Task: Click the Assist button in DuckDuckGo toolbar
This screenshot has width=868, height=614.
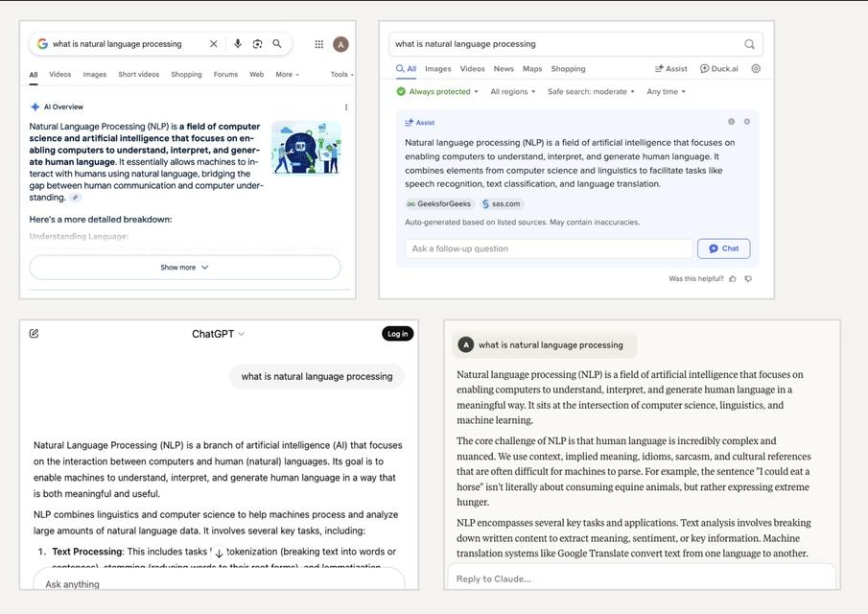Action: [670, 69]
